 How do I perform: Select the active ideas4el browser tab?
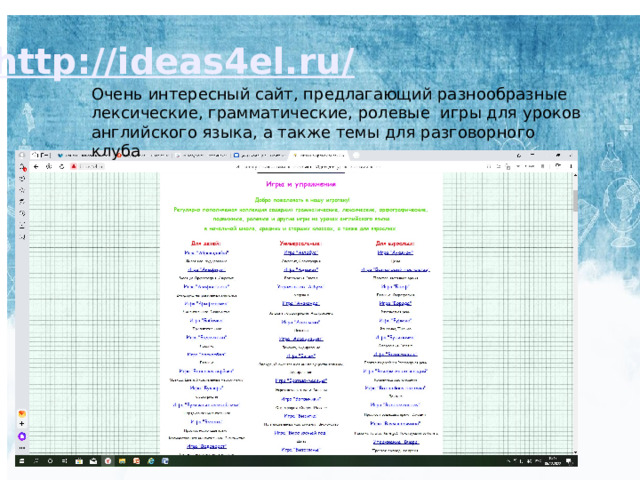(319, 155)
